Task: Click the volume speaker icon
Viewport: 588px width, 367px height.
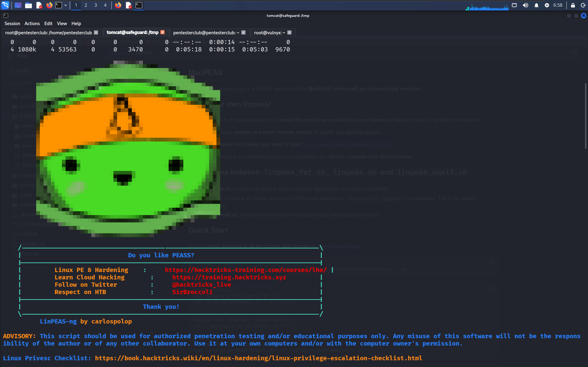Action: coord(525,5)
